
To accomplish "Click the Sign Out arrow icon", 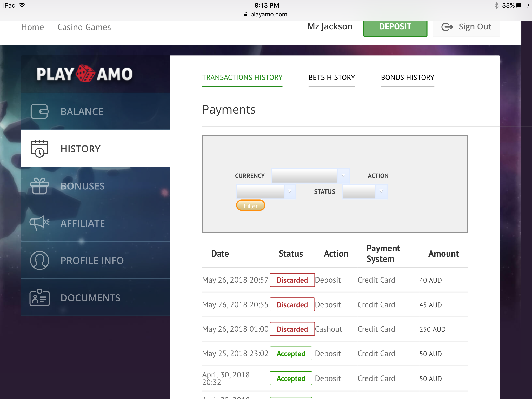I will click(447, 27).
